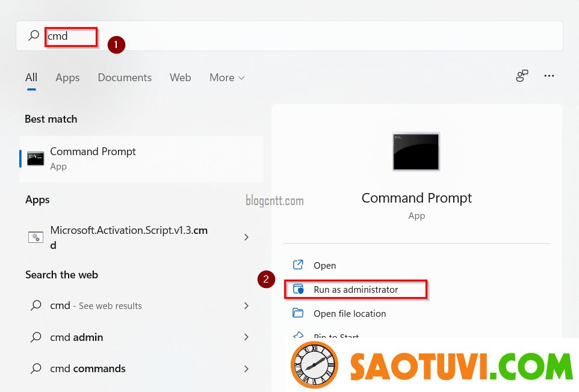Click the large Command Prompt preview thumbnail
The height and width of the screenshot is (392, 579).
(416, 151)
